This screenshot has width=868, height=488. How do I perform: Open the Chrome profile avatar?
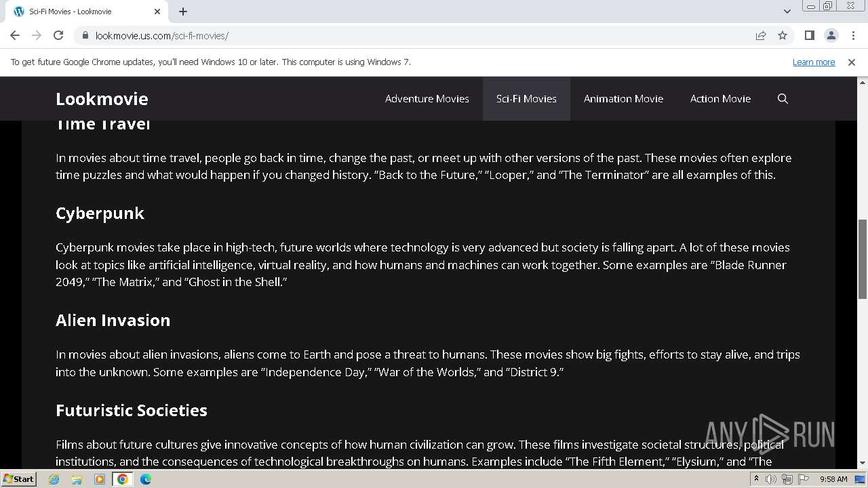831,35
